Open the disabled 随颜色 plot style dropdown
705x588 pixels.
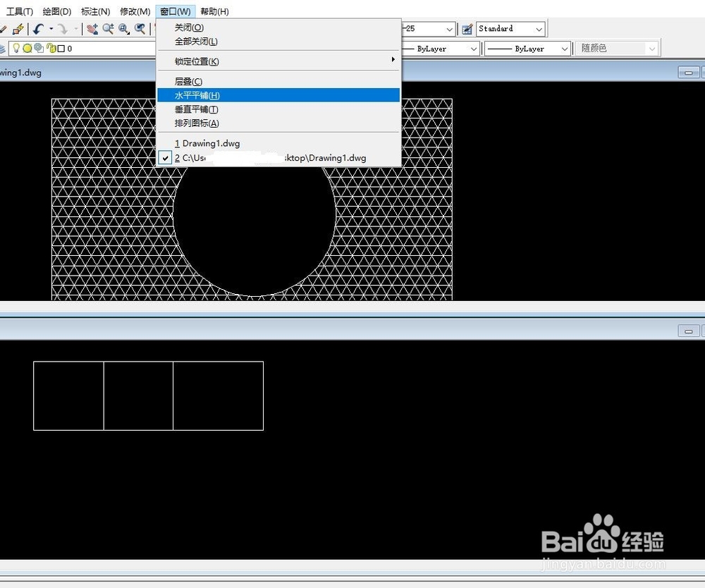pyautogui.click(x=618, y=48)
